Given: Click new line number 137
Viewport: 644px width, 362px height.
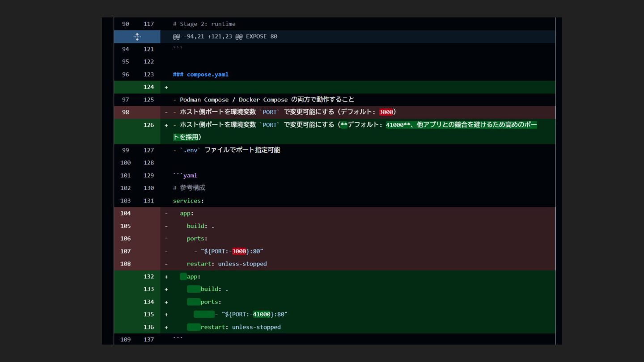Looking at the screenshot, I should (x=148, y=340).
